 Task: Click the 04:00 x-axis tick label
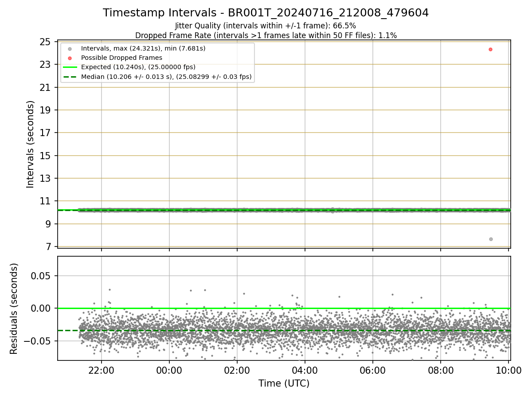[x=305, y=371]
